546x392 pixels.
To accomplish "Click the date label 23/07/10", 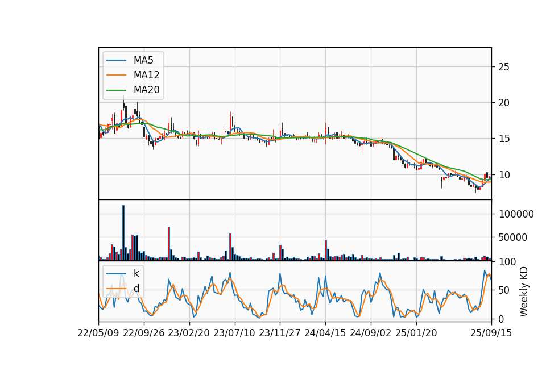I will click(x=234, y=333).
